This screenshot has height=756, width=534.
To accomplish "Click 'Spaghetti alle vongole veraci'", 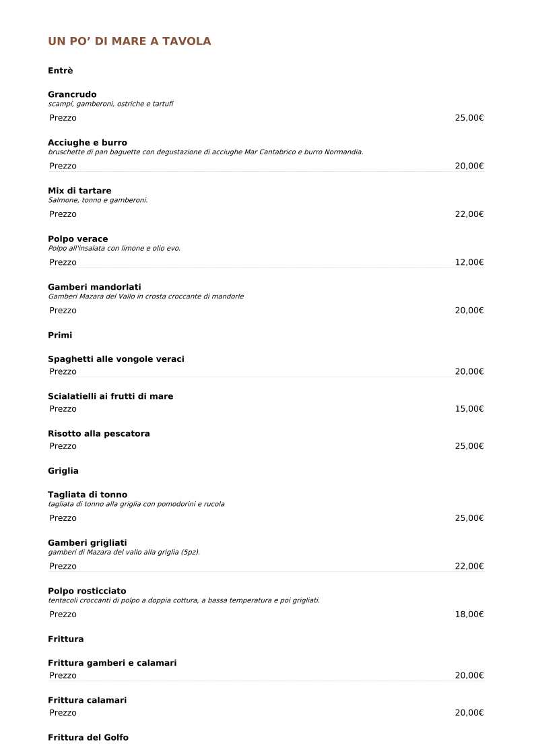I will tap(116, 359).
